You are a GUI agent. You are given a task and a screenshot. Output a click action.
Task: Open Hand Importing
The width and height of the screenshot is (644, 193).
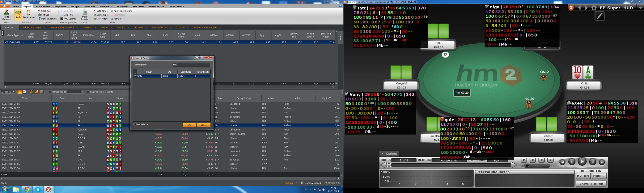coord(47,19)
